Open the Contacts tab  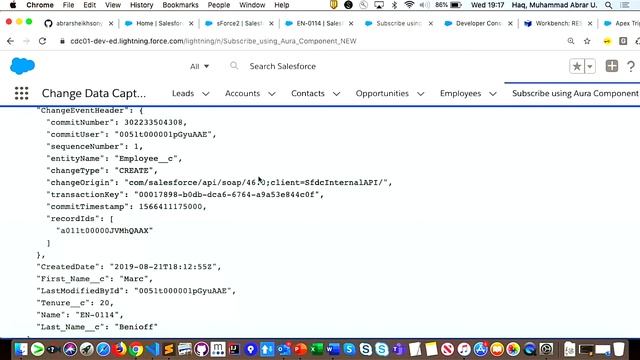pos(308,93)
